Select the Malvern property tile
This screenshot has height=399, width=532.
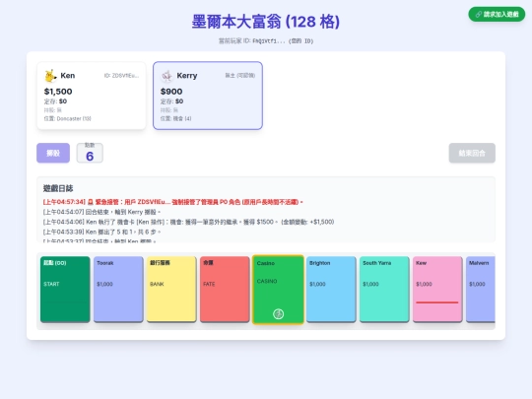coord(481,289)
